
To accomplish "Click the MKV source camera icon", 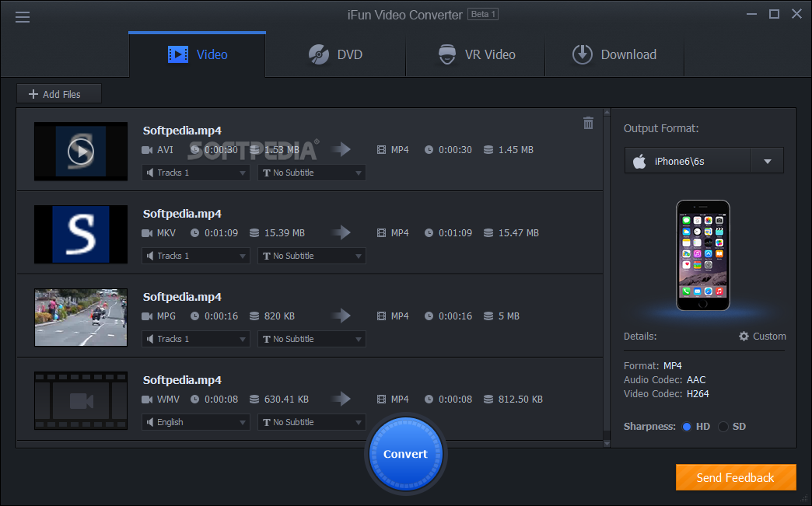I will pyautogui.click(x=147, y=233).
